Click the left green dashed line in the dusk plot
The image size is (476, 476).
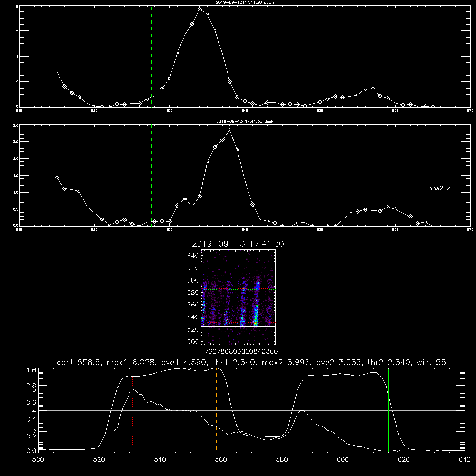(151, 175)
